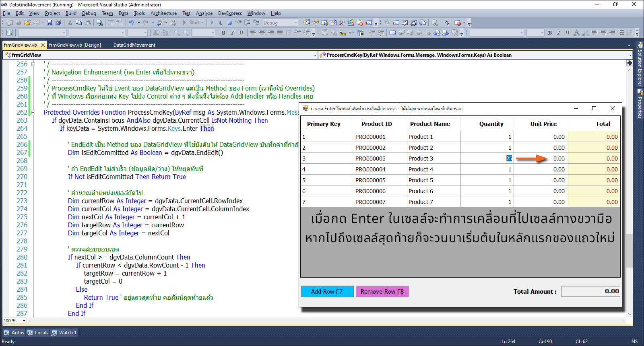Click the Paste clipboard icon
This screenshot has height=346, width=644.
(x=88, y=23)
